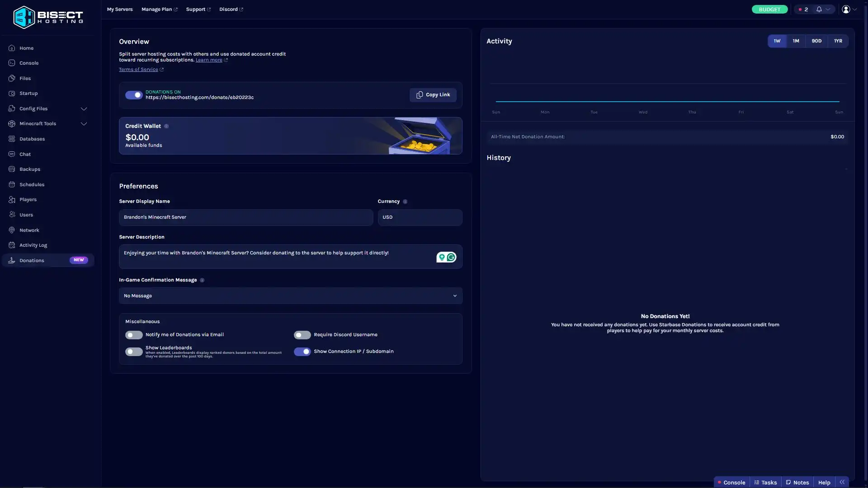
Task: Disable the Donations On toggle
Action: 134,95
